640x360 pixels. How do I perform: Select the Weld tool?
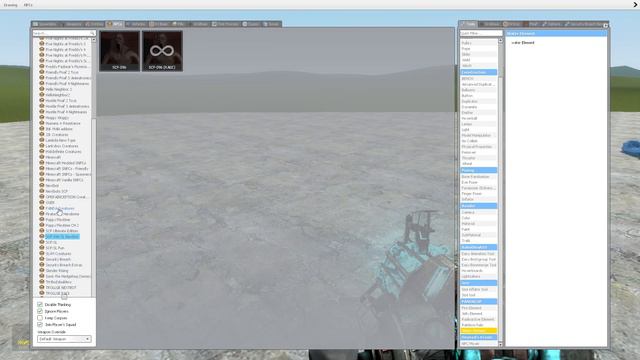point(478,60)
